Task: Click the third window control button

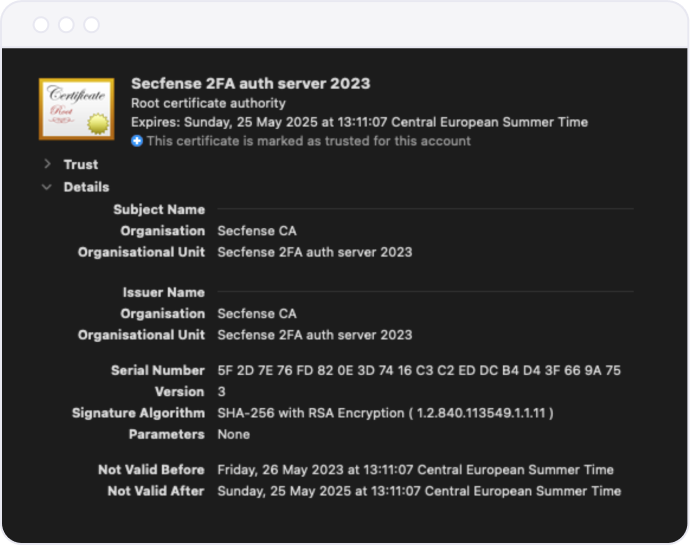Action: [92, 25]
